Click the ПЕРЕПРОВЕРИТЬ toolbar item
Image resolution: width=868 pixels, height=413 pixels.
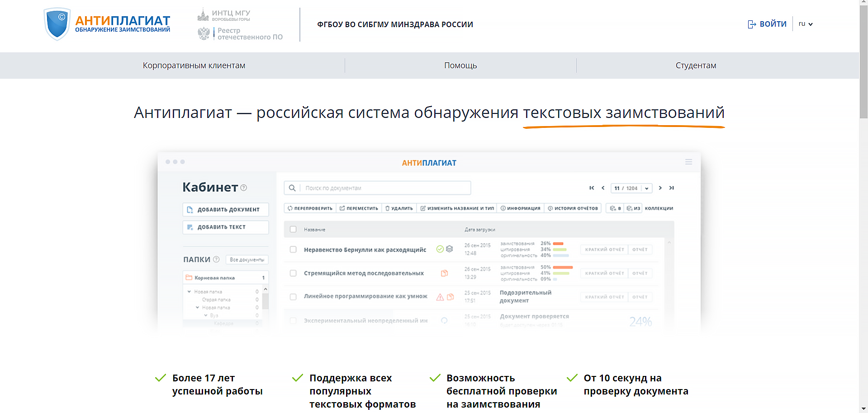point(310,208)
